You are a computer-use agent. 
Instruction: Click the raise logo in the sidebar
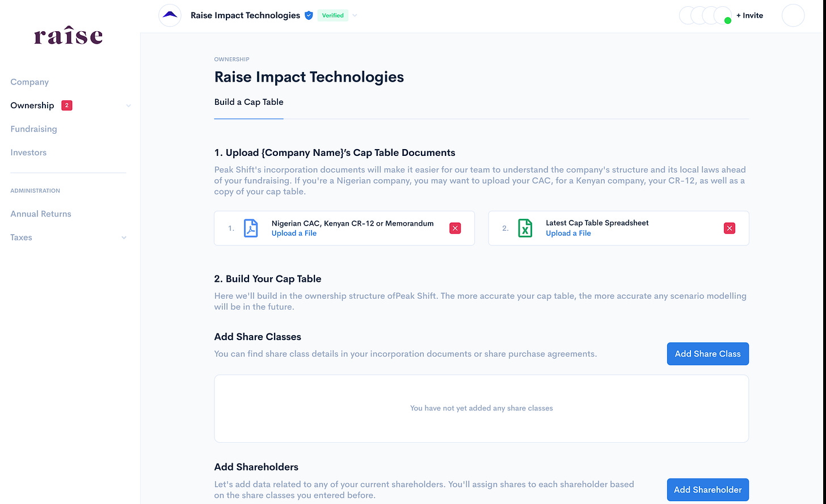point(68,36)
